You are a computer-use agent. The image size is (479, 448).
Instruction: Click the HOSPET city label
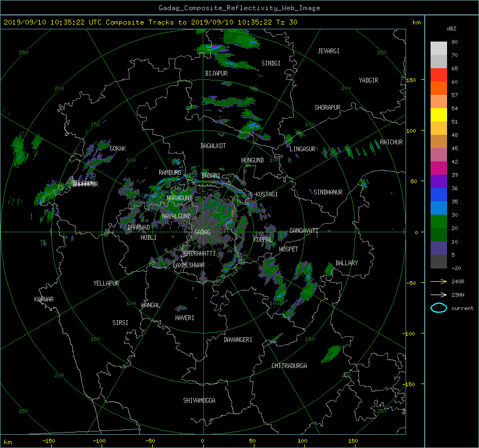click(288, 249)
